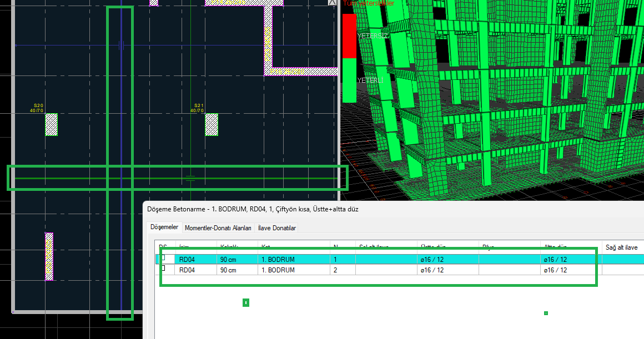The height and width of the screenshot is (339, 644).
Task: Click the green YETERLİ legend color
Action: pos(349,80)
